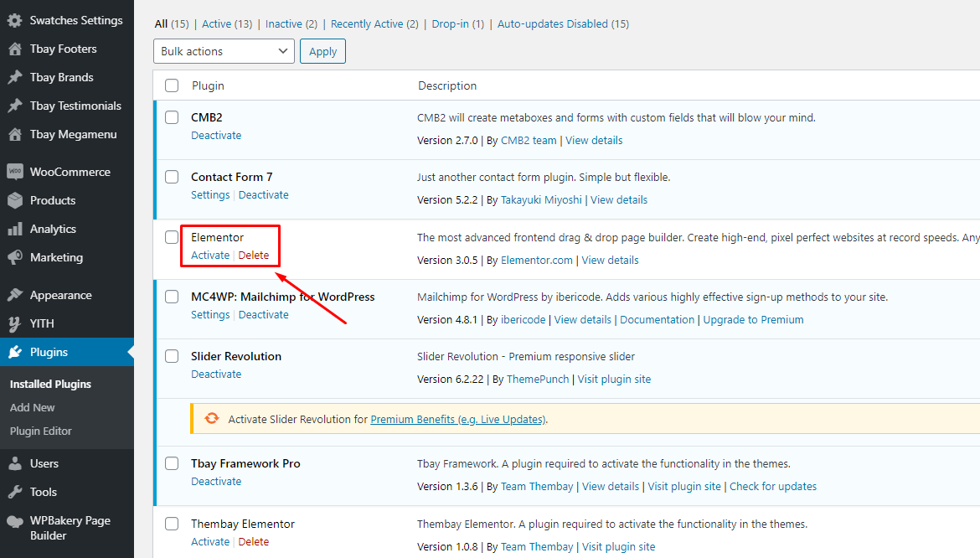The height and width of the screenshot is (558, 980).
Task: Check the Slider Revolution checkbox
Action: pyautogui.click(x=172, y=356)
